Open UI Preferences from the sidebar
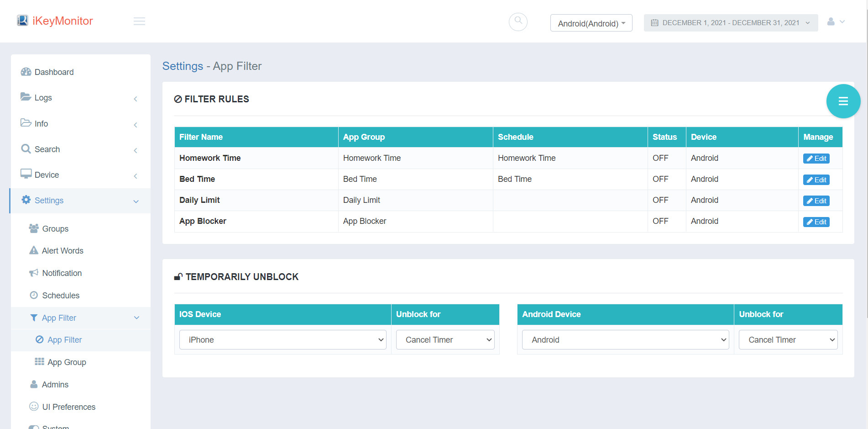This screenshot has height=429, width=868. click(x=68, y=406)
